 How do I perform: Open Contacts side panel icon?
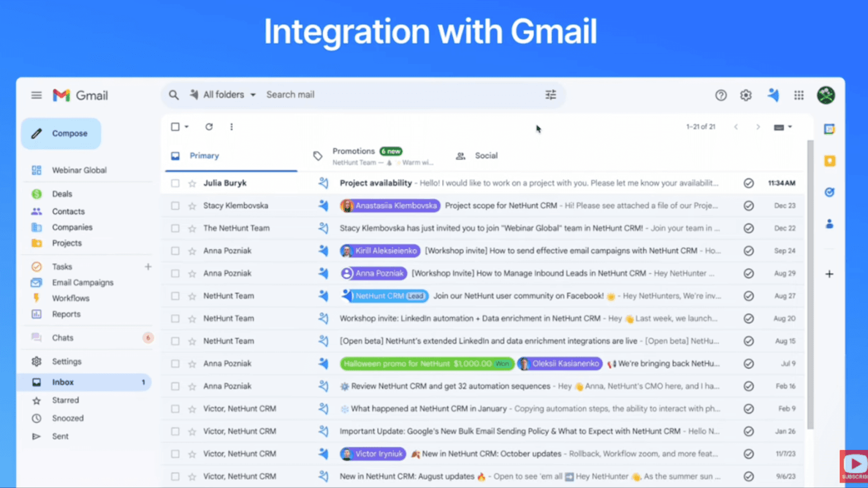pos(829,223)
